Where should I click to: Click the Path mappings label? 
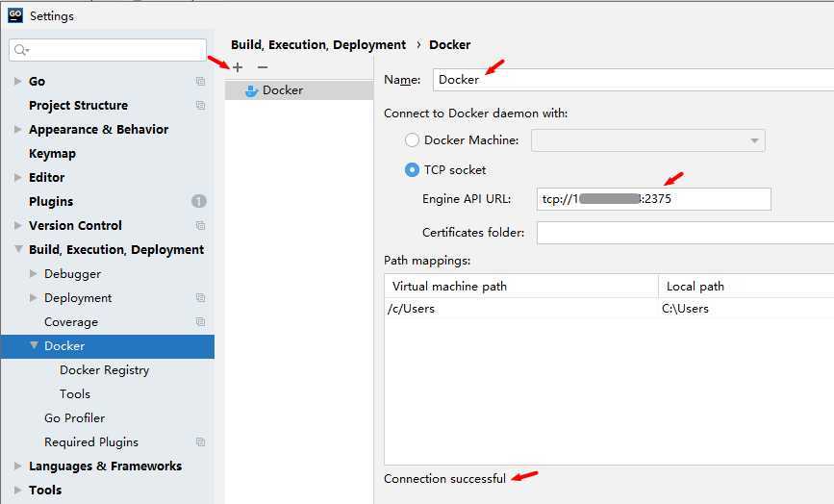click(427, 261)
